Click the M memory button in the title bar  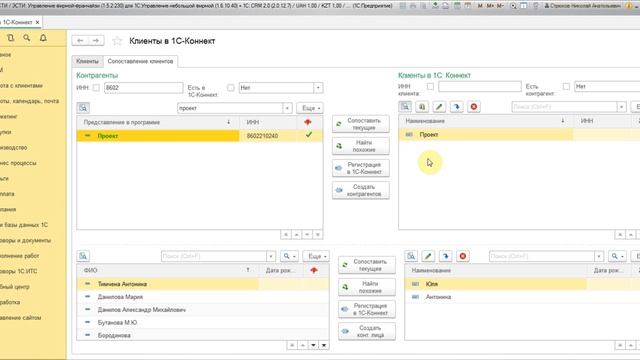(x=480, y=6)
